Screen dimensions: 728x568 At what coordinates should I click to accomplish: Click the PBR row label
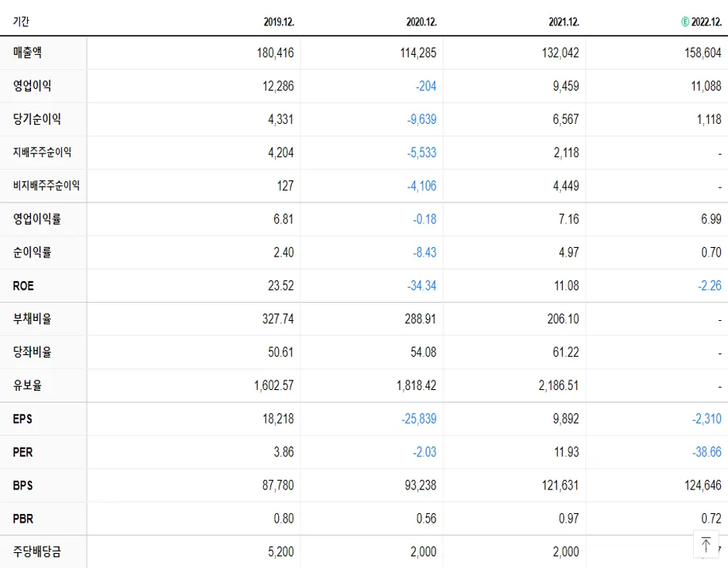[x=23, y=518]
